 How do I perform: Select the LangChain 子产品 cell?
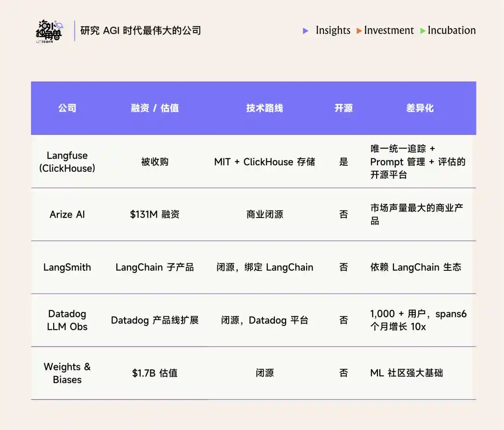pos(154,267)
